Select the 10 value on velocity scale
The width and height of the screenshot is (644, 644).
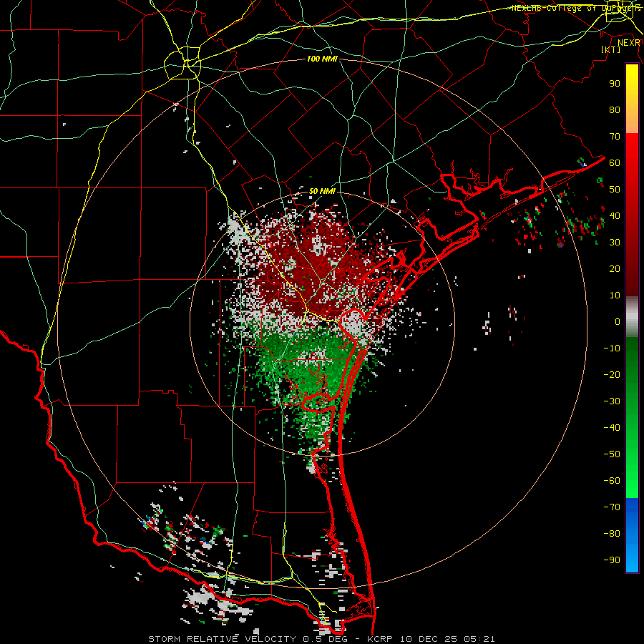point(615,296)
